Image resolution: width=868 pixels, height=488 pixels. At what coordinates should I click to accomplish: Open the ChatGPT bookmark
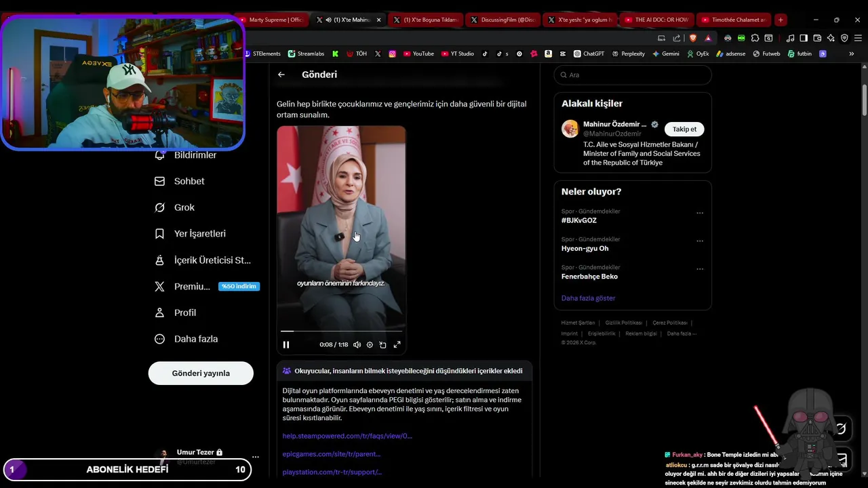click(x=589, y=54)
